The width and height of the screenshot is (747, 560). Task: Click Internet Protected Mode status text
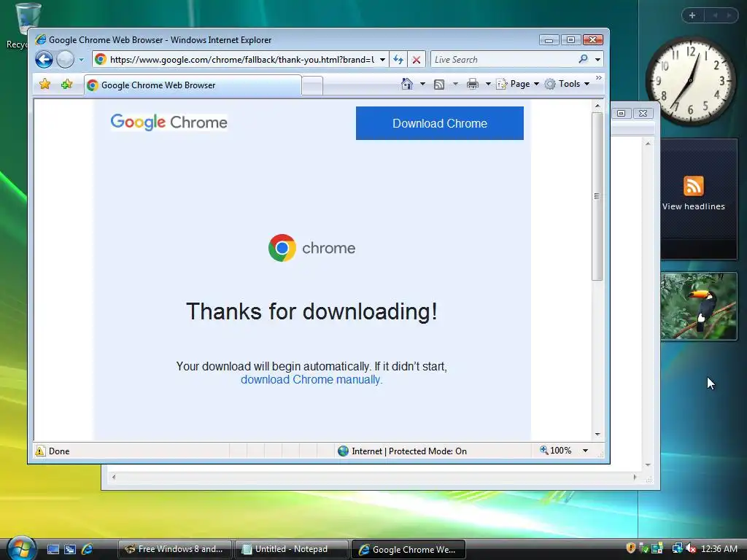pyautogui.click(x=409, y=451)
